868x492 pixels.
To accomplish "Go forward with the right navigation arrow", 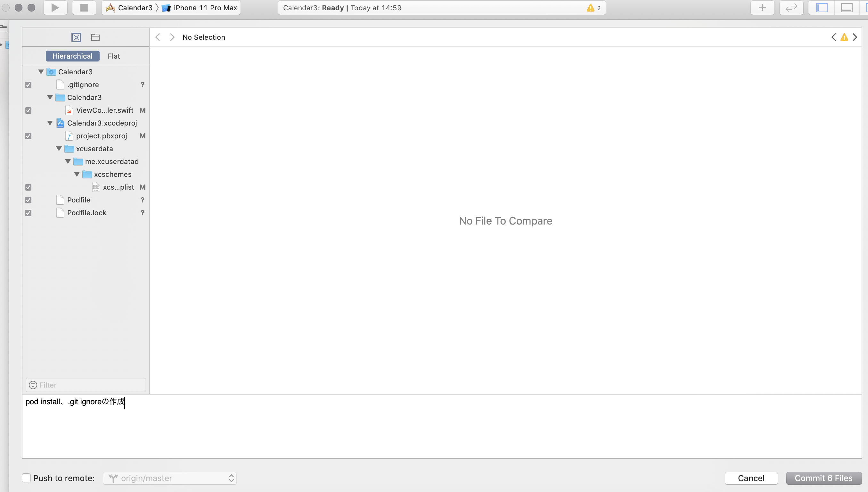I will (x=172, y=37).
